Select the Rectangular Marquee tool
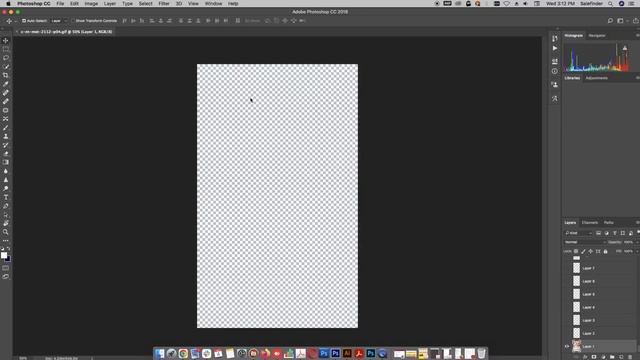This screenshot has height=360, width=640. pos(6,49)
